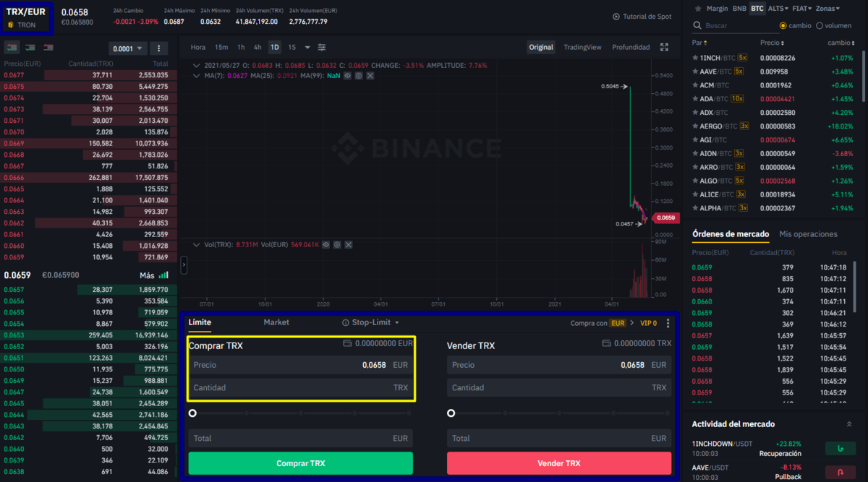
Task: Switch to Mis operaciones tab
Action: click(x=808, y=234)
